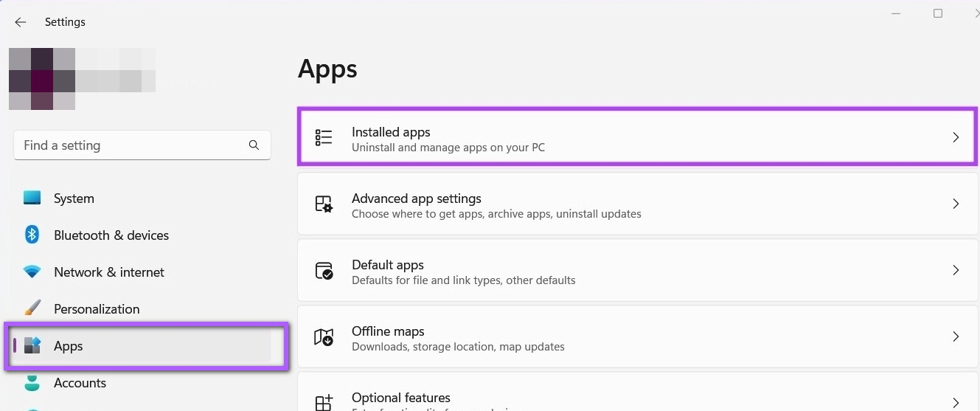
Task: Open System in the sidebar
Action: click(x=142, y=198)
